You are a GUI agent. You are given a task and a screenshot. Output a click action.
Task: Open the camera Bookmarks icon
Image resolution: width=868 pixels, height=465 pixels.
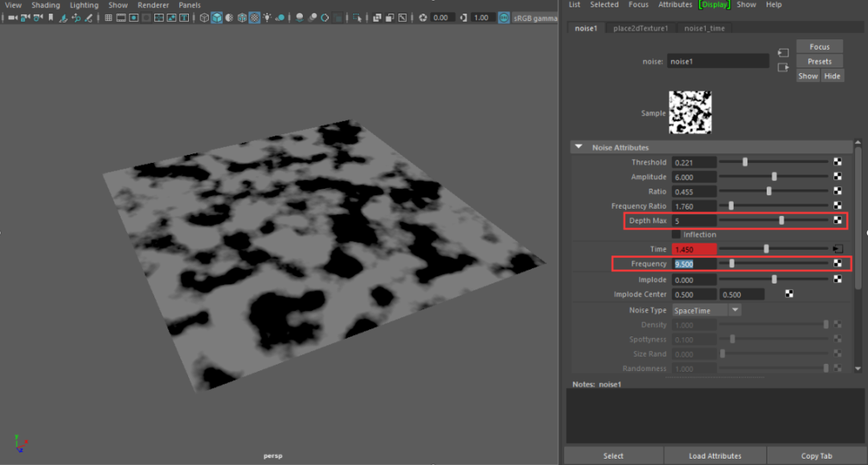[51, 18]
